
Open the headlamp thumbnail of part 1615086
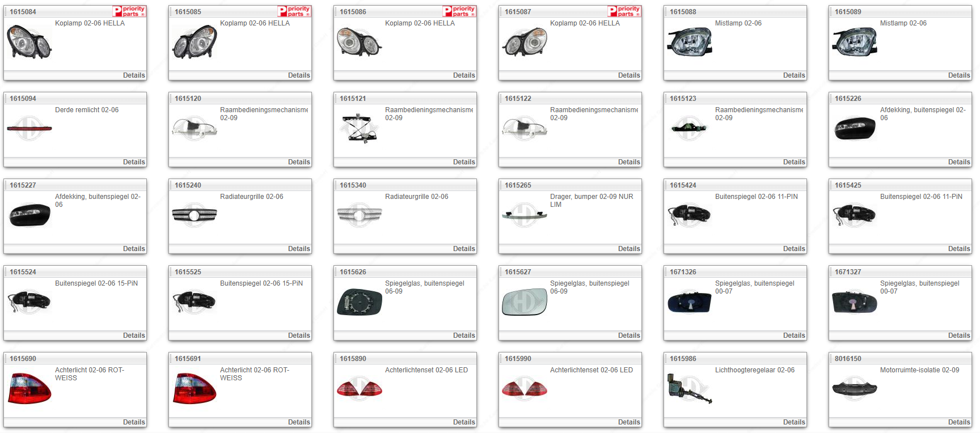pos(359,43)
